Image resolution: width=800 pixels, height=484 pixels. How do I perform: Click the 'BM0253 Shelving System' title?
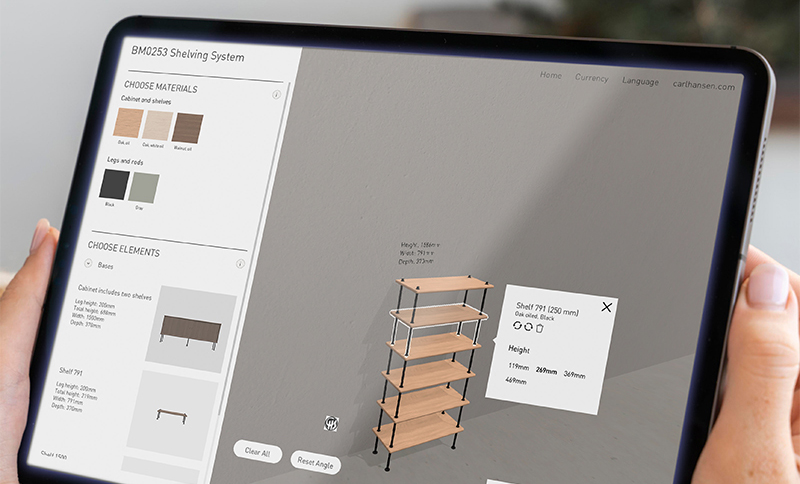(x=188, y=54)
